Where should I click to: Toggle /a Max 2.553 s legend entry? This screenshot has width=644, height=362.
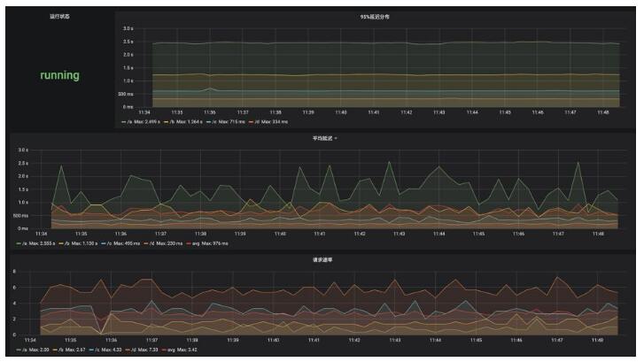pos(37,243)
